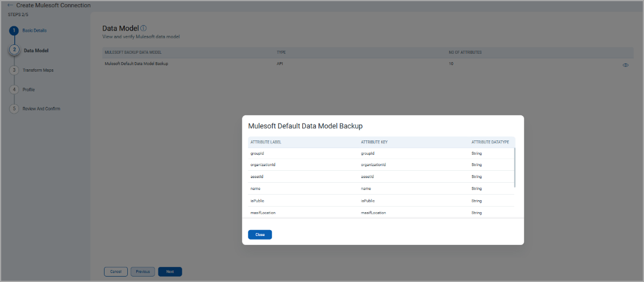Click the Attribute Label column header
Viewport: 644px width, 282px height.
click(266, 142)
